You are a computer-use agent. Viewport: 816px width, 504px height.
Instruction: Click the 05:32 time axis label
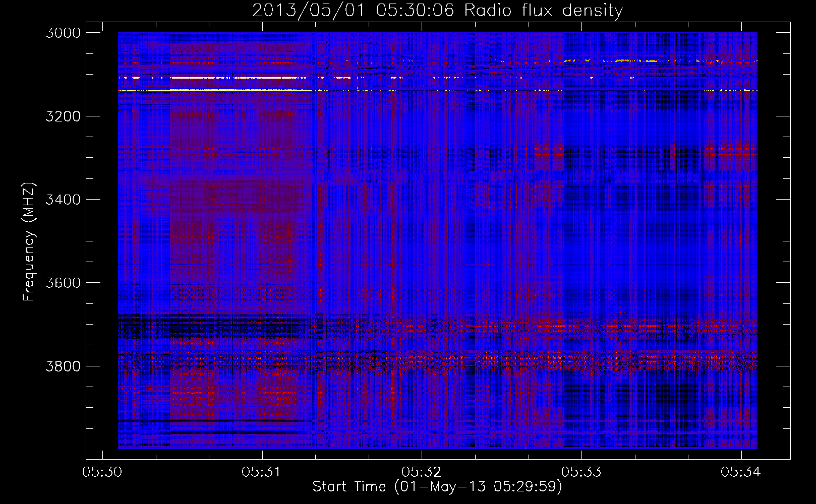422,472
